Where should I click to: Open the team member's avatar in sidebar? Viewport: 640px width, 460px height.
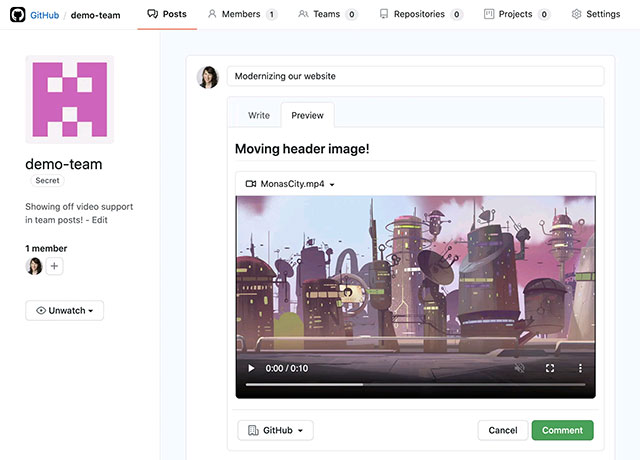tap(34, 266)
